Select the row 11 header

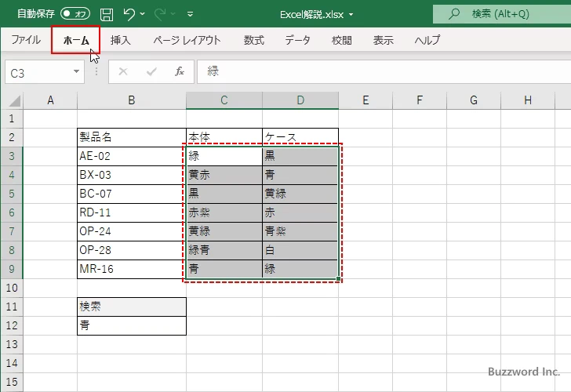(12, 307)
